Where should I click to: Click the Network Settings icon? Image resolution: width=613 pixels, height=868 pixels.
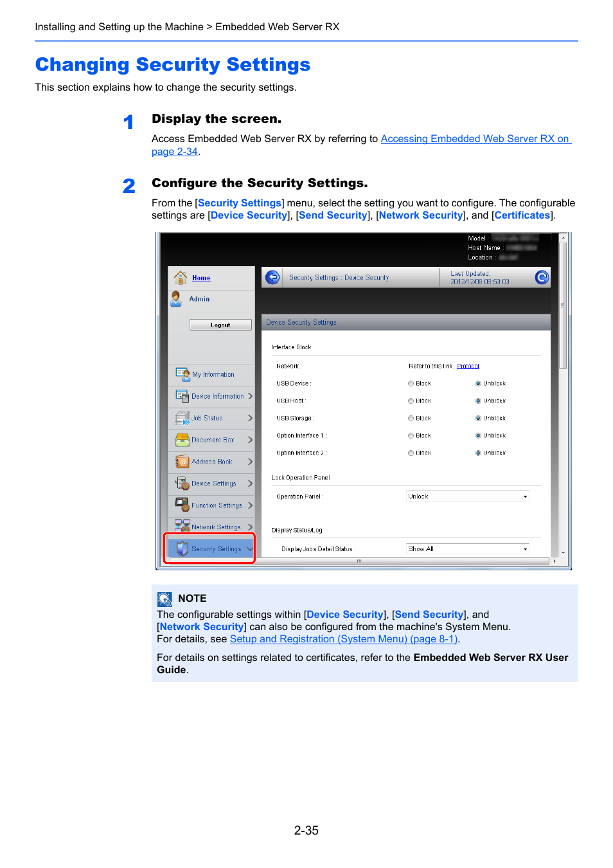[182, 525]
